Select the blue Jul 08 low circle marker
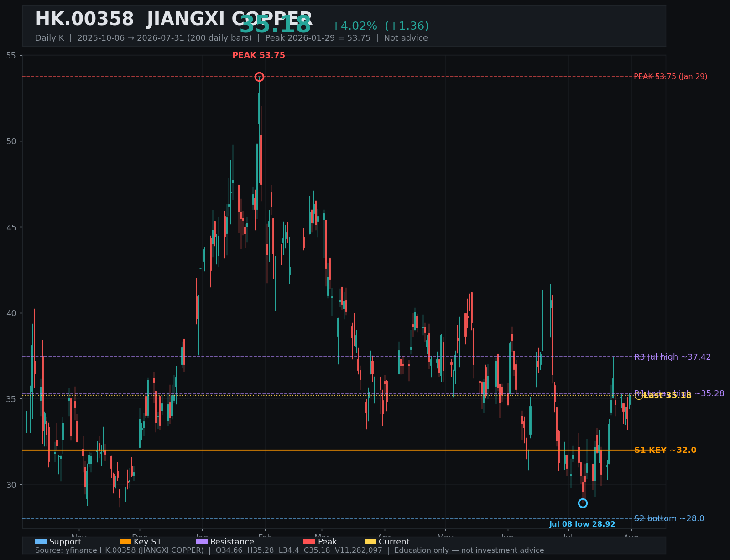The height and width of the screenshot is (560, 730). point(583,503)
